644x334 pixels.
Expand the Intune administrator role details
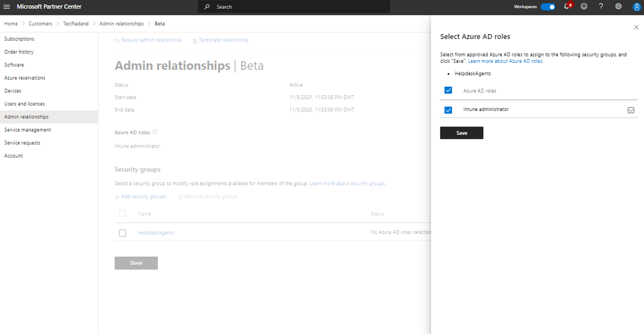tap(631, 110)
